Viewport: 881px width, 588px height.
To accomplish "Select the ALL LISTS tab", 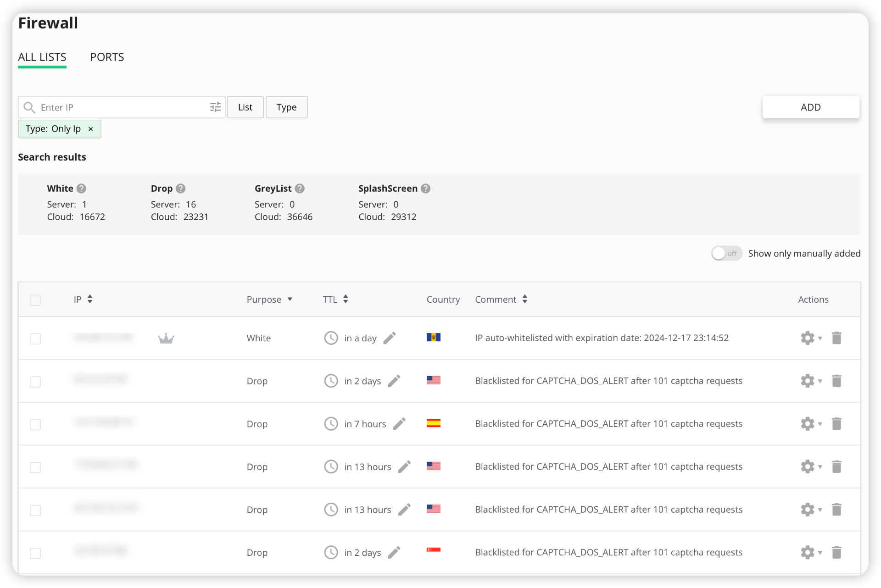I will [x=42, y=57].
